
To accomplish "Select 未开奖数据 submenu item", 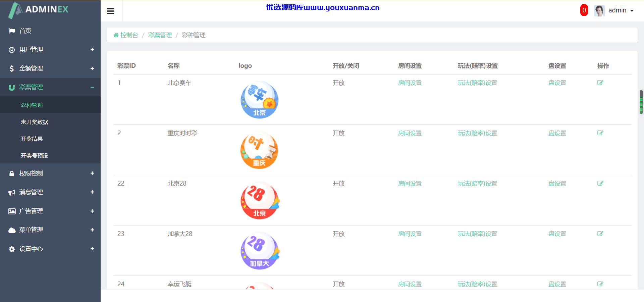I will click(50, 122).
